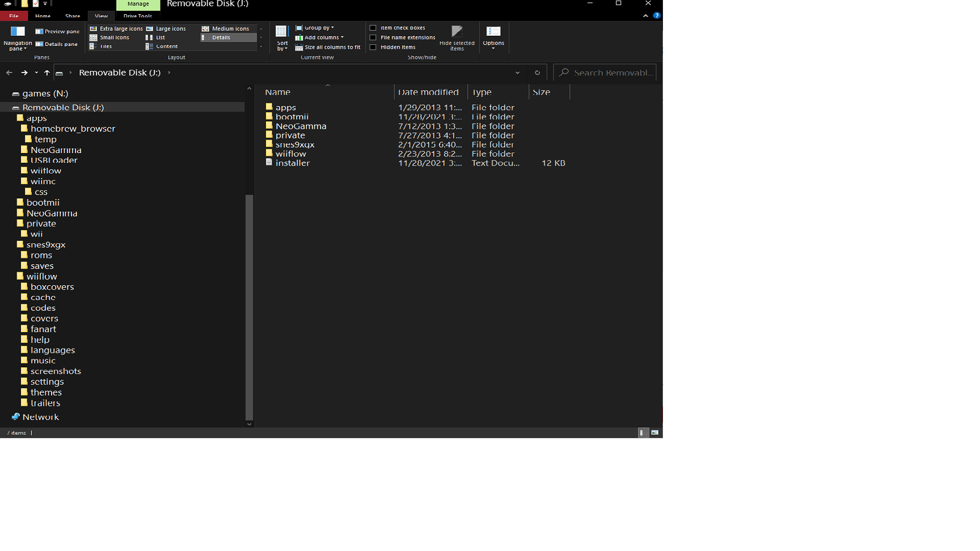
Task: Switch to the Share ribbon tab
Action: coord(73,16)
